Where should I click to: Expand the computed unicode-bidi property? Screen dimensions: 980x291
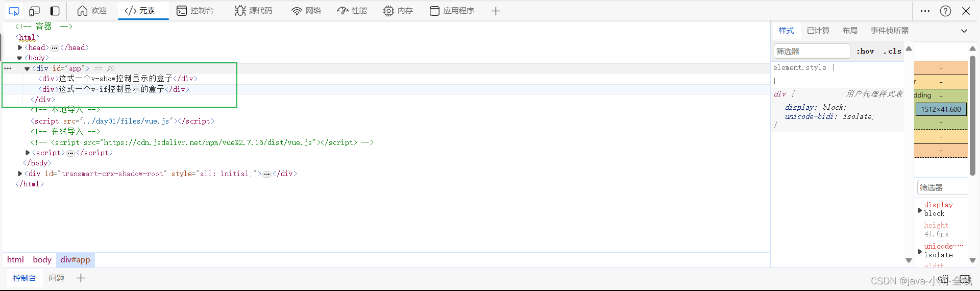(920, 251)
